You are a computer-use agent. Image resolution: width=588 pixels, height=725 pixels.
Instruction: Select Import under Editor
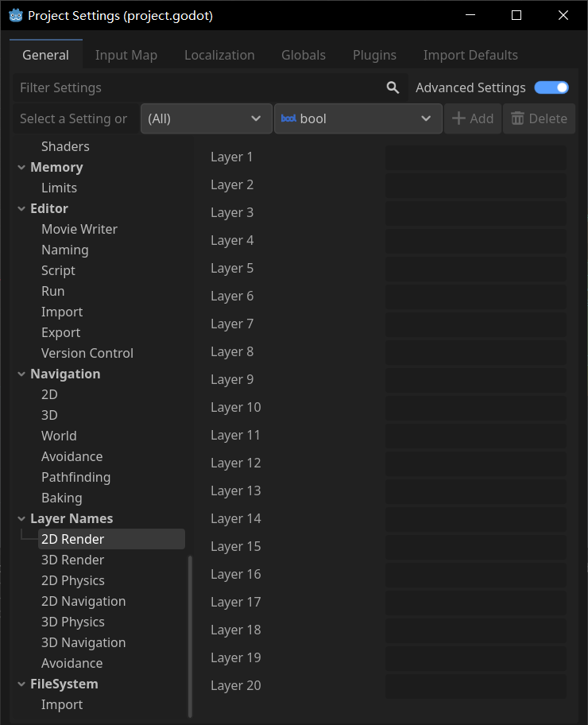tap(62, 312)
